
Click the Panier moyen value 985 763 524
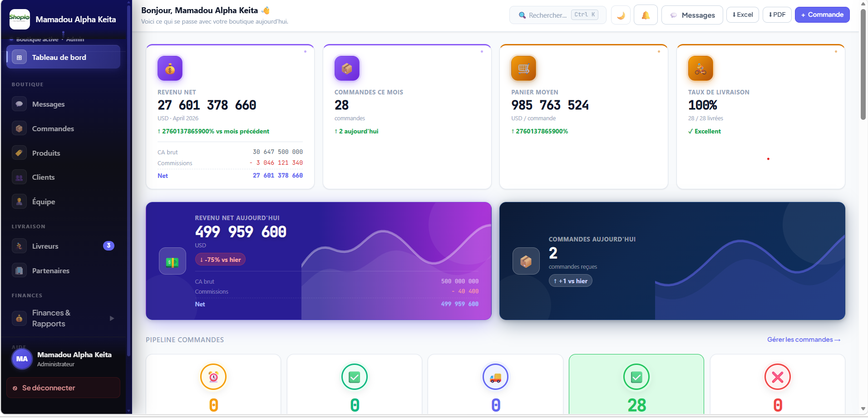(550, 105)
